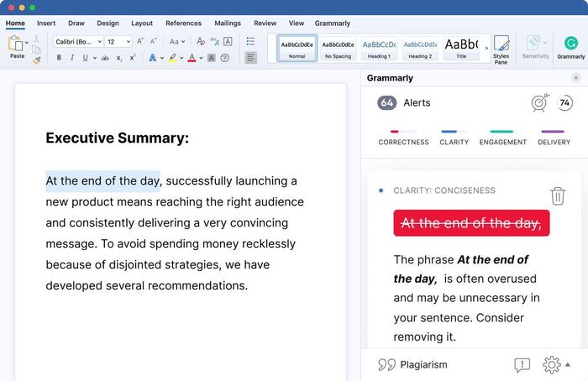Apply the No Spacing style

(x=338, y=48)
